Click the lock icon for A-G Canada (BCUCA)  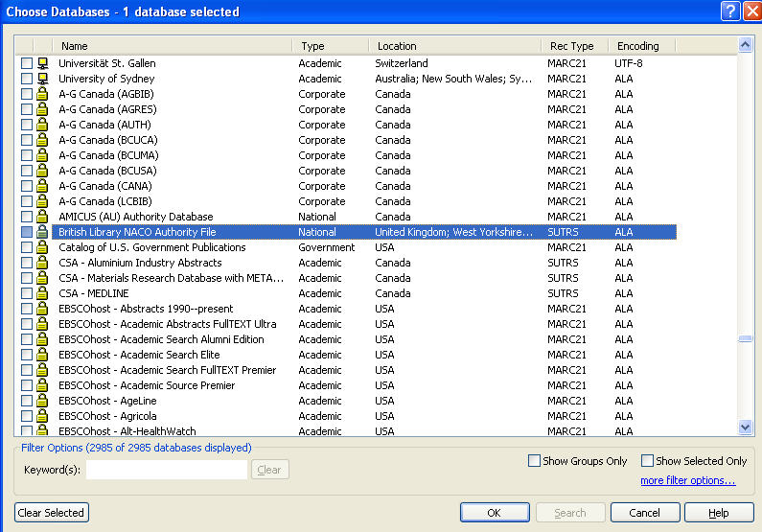(x=43, y=140)
